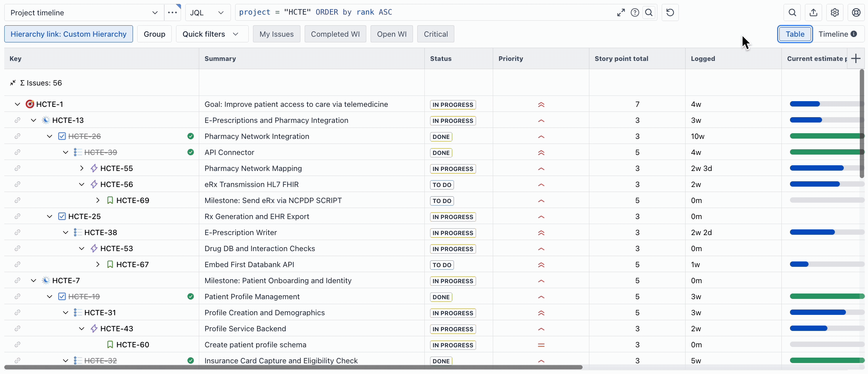The width and height of the screenshot is (868, 374).
Task: Open the JQL syntax help icon
Action: [635, 12]
